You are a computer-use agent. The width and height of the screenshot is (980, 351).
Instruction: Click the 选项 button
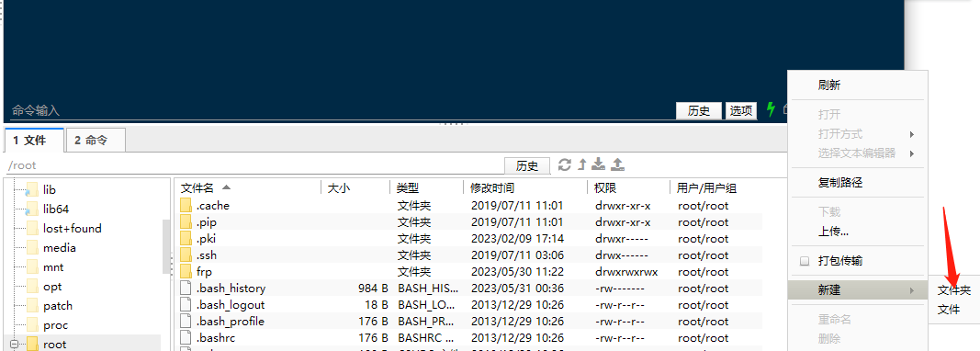[x=741, y=111]
